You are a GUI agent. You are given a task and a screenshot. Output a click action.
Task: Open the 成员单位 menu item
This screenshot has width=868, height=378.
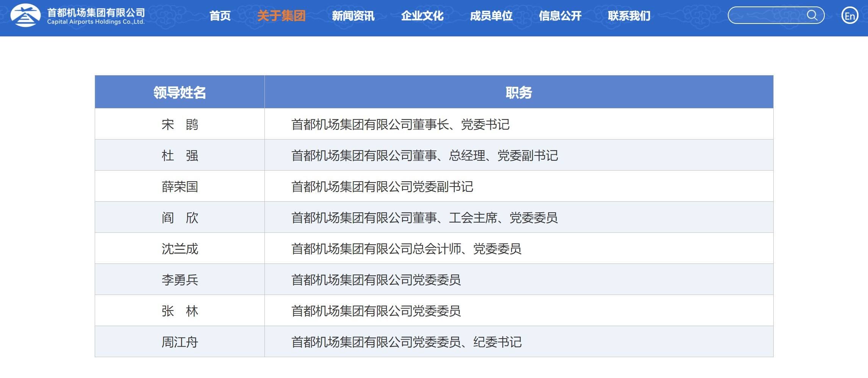click(x=491, y=16)
